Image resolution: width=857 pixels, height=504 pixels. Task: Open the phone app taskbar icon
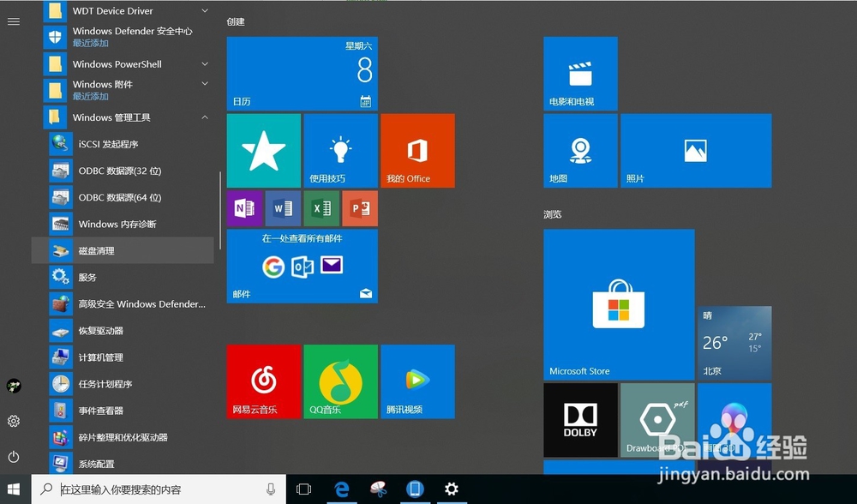point(415,489)
